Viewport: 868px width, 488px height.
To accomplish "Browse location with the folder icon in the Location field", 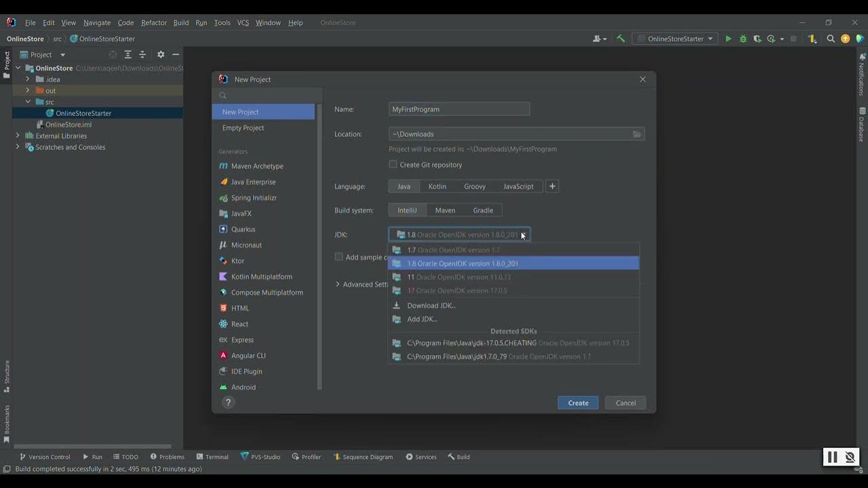I will (637, 134).
